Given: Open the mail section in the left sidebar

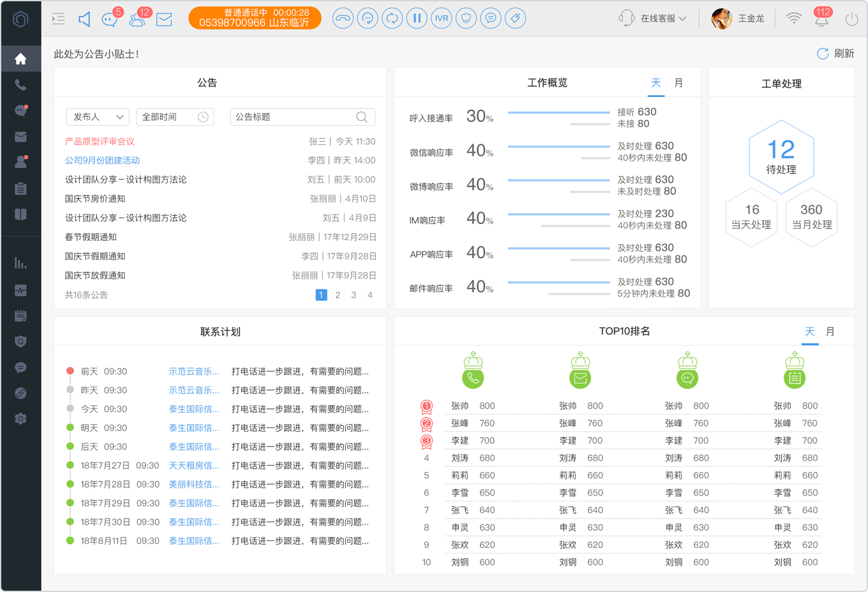Looking at the screenshot, I should 20,137.
